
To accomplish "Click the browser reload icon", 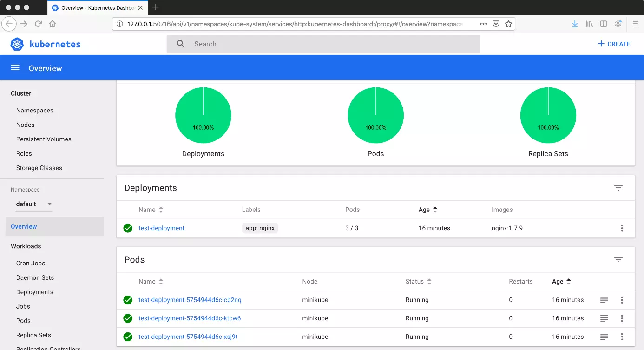I will 38,24.
